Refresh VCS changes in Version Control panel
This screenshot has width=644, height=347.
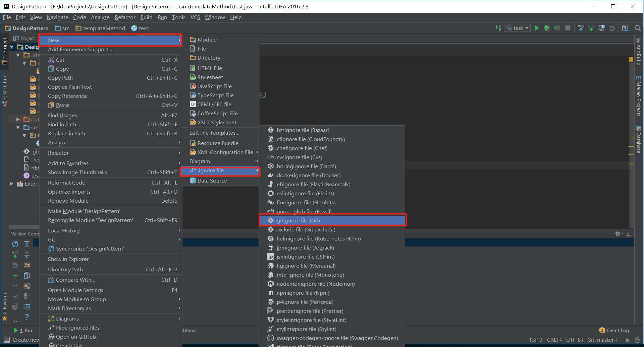[x=15, y=244]
